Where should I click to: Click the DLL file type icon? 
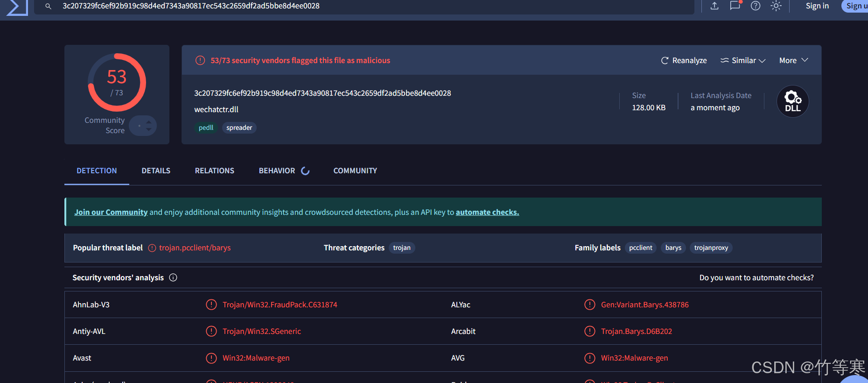[x=792, y=101]
